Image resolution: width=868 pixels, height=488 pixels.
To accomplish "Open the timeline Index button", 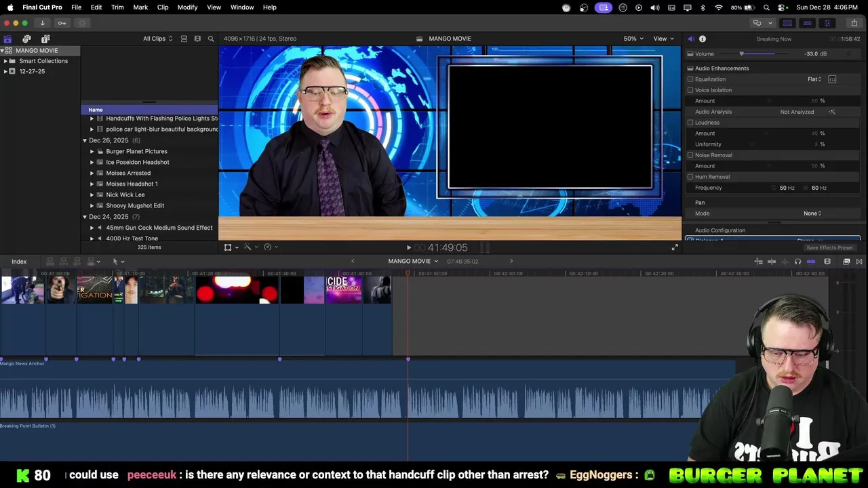I will 19,262.
